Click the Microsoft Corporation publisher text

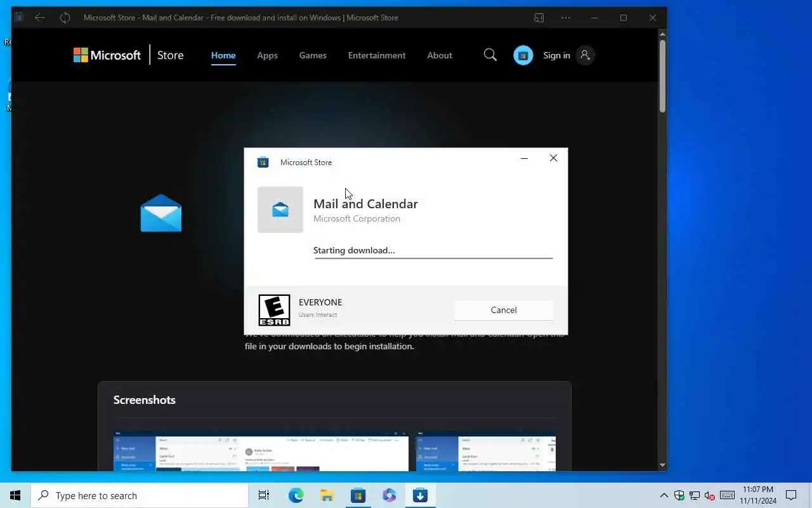pyautogui.click(x=357, y=218)
